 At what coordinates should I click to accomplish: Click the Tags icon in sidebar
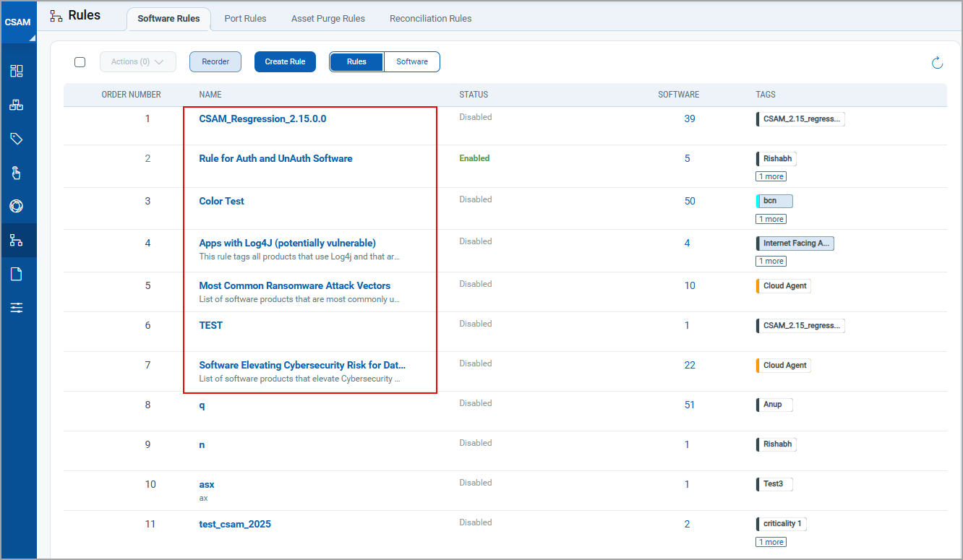coord(17,139)
